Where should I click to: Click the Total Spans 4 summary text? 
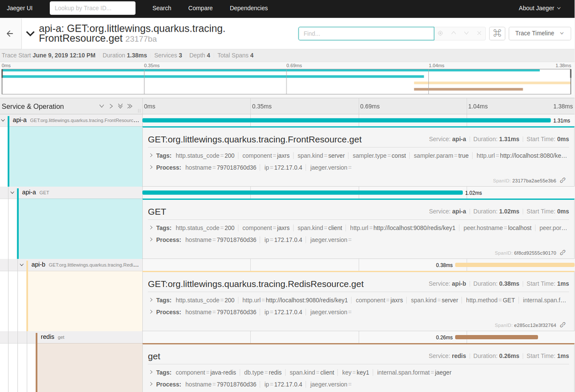click(x=235, y=56)
